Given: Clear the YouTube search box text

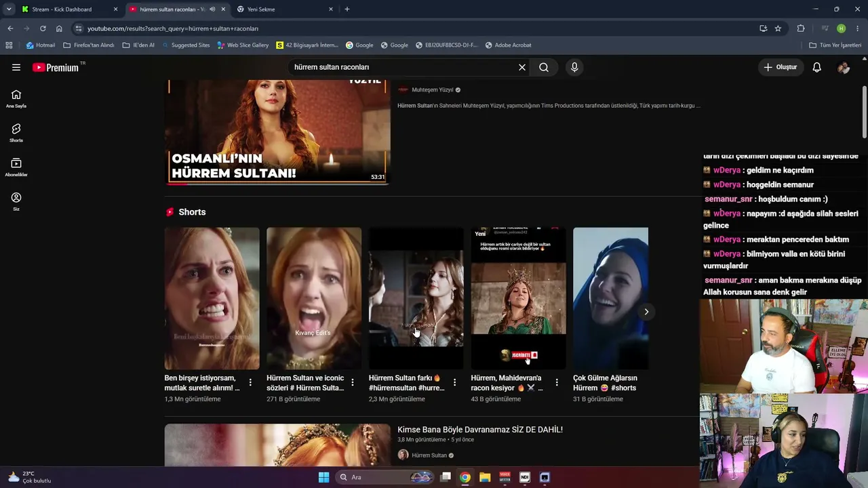Looking at the screenshot, I should pyautogui.click(x=522, y=67).
